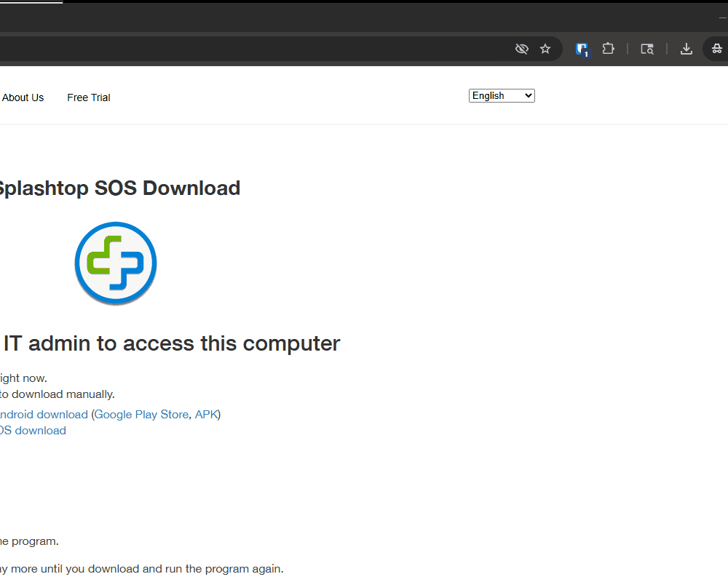
Task: Click the empty browser tab strip area
Action: 364,17
